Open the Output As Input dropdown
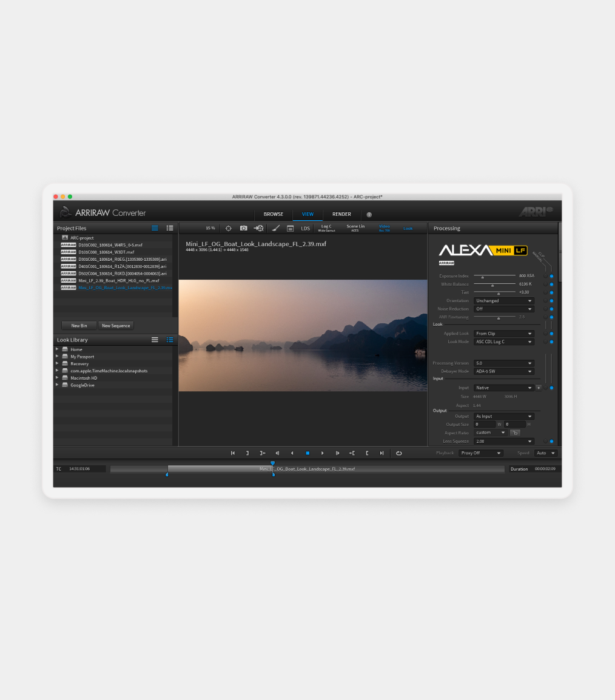 pos(504,417)
